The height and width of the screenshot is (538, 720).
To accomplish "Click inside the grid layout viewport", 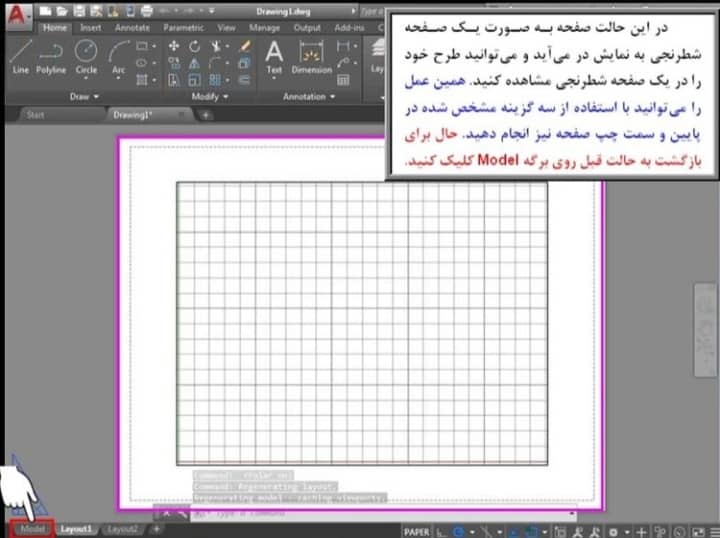I will point(362,324).
